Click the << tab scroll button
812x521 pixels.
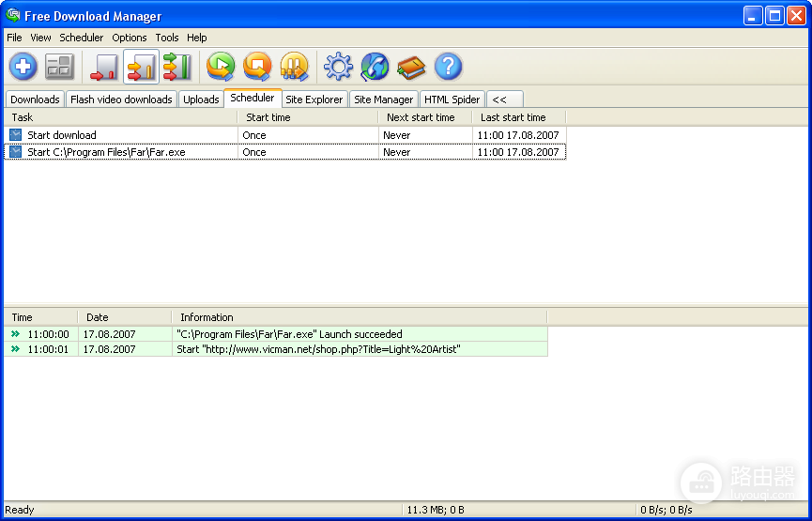click(x=505, y=100)
